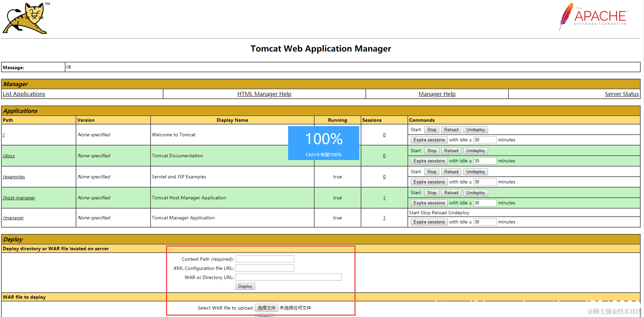Click the "Tomcat Manager Application" display name

tap(183, 218)
